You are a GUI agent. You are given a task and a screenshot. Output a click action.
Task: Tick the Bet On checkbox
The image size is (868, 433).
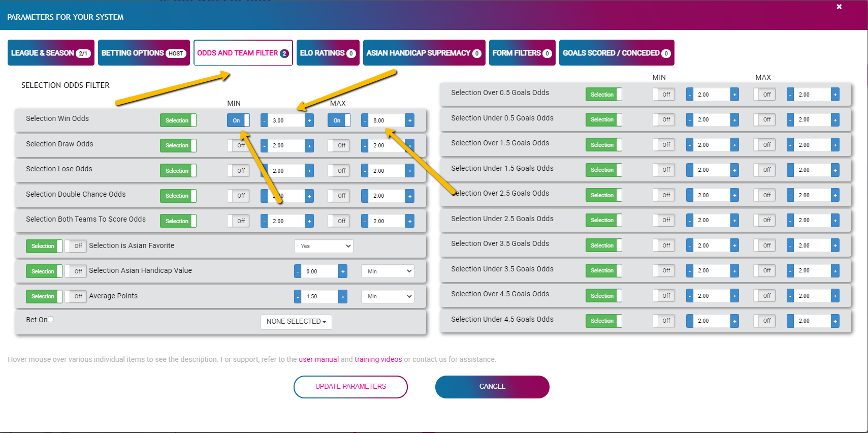(51, 320)
